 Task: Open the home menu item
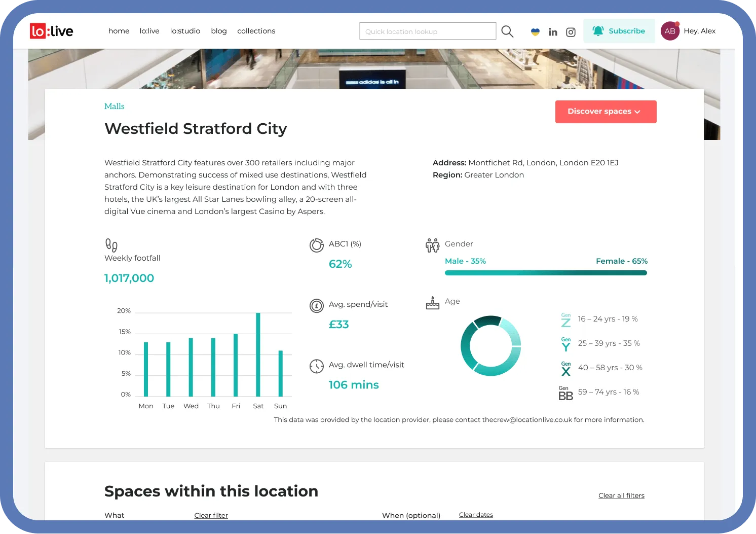119,31
